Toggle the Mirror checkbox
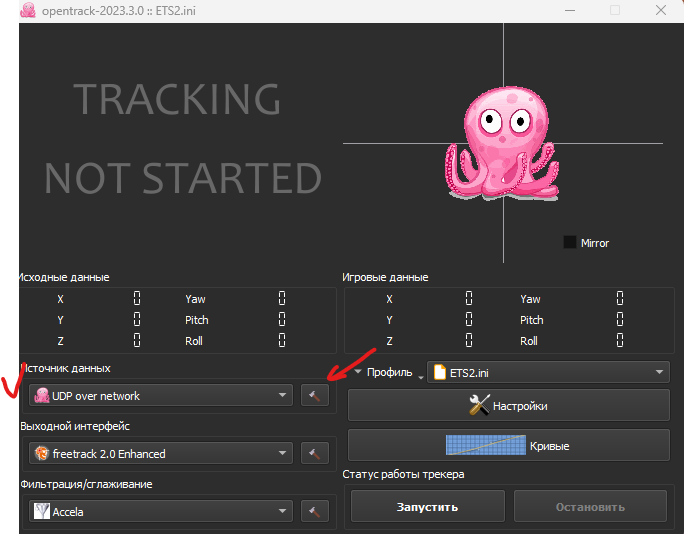This screenshot has width=684, height=534. coord(570,242)
